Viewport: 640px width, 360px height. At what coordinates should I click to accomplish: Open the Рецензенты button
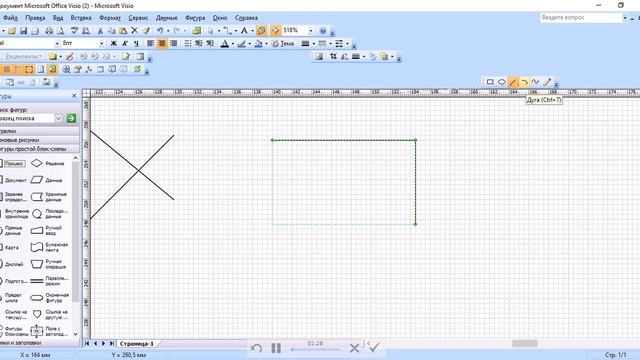click(x=23, y=57)
